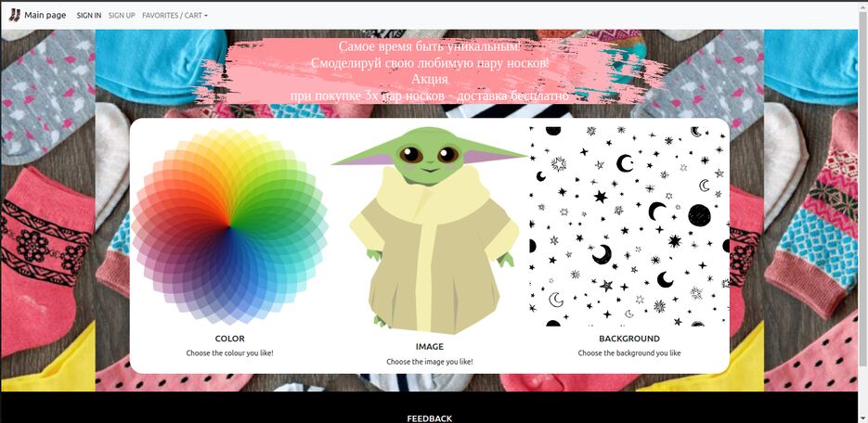Click the FEEDBACK footer heading
Viewport: 868px width, 423px height.
point(430,418)
